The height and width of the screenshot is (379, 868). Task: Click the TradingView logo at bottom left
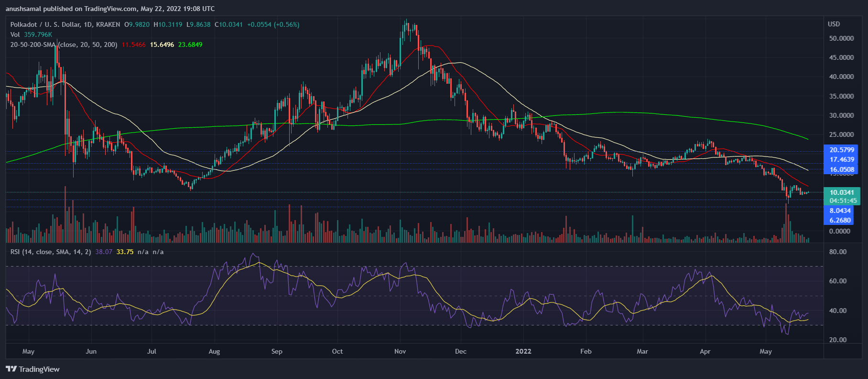pyautogui.click(x=33, y=369)
